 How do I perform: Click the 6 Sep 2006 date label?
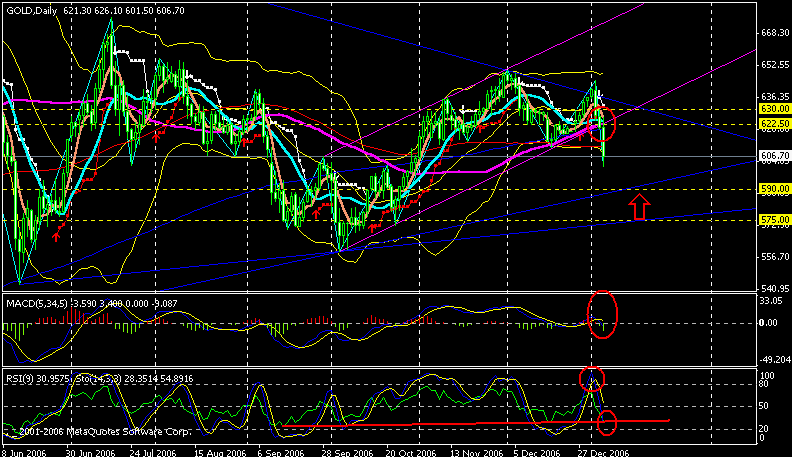pos(281,452)
